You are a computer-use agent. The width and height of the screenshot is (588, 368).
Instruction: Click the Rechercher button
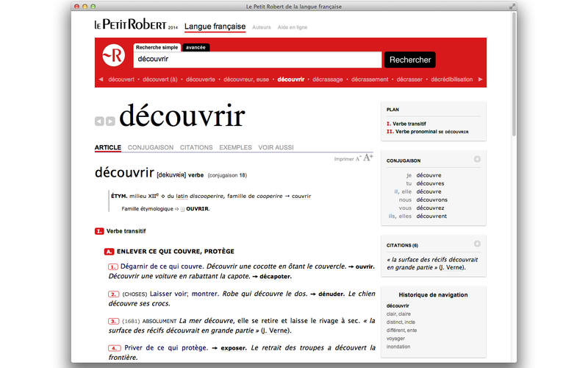click(410, 60)
